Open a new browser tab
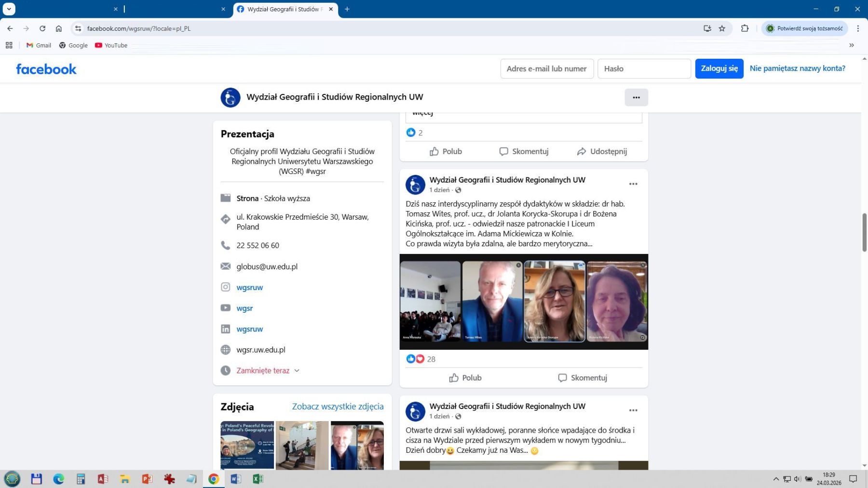Screen dimensions: 868x488 tap(347, 9)
